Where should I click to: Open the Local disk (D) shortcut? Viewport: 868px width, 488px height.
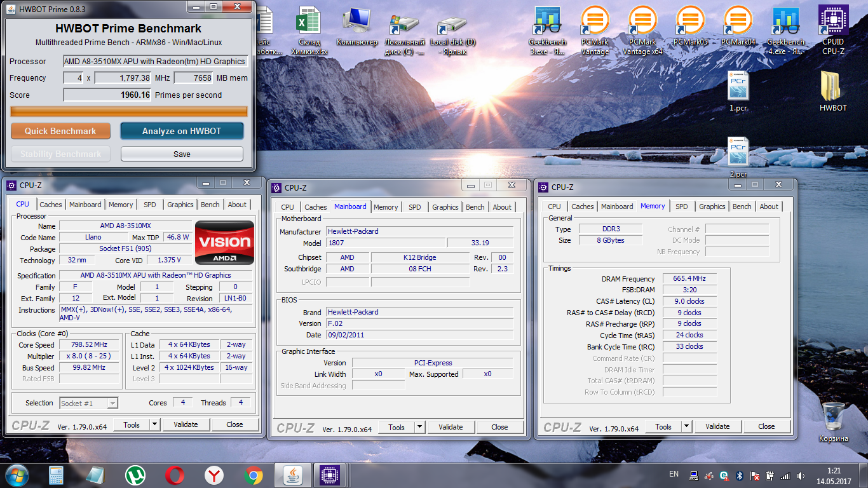tap(452, 35)
